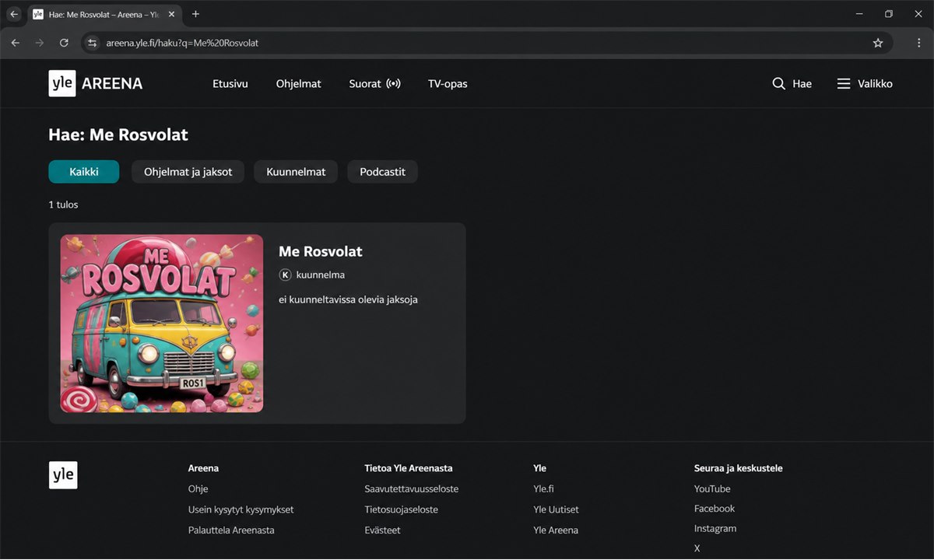
Task: Open Ohjelmat in navigation
Action: 298,83
